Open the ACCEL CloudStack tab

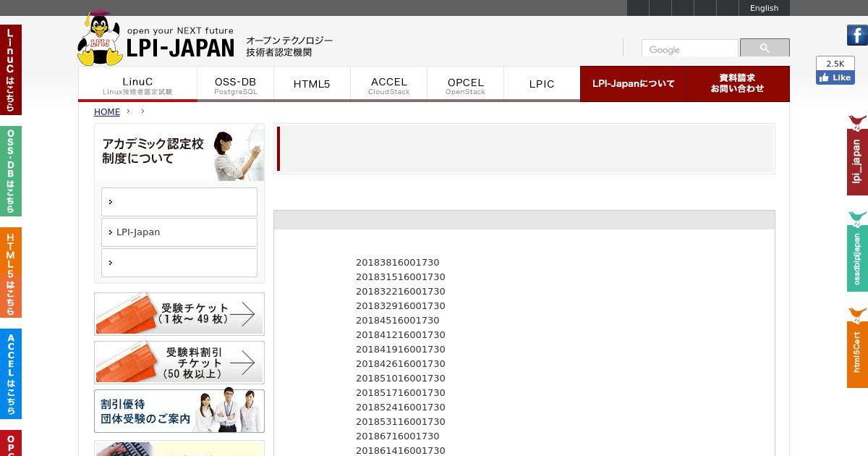point(388,84)
